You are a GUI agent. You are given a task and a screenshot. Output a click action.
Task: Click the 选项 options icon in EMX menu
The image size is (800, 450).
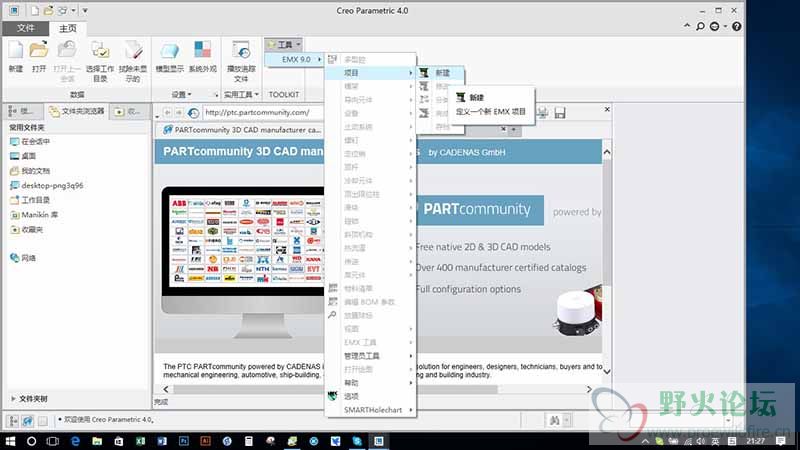click(333, 396)
